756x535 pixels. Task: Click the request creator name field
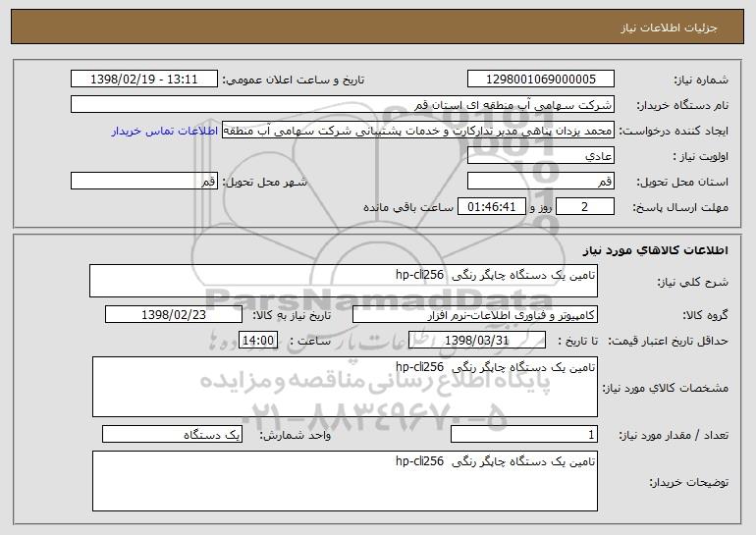[418, 131]
